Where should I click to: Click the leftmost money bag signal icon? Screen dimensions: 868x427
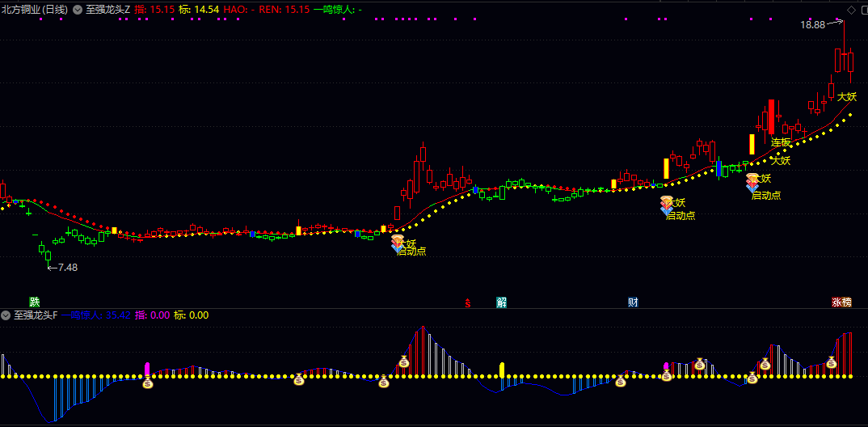click(147, 383)
